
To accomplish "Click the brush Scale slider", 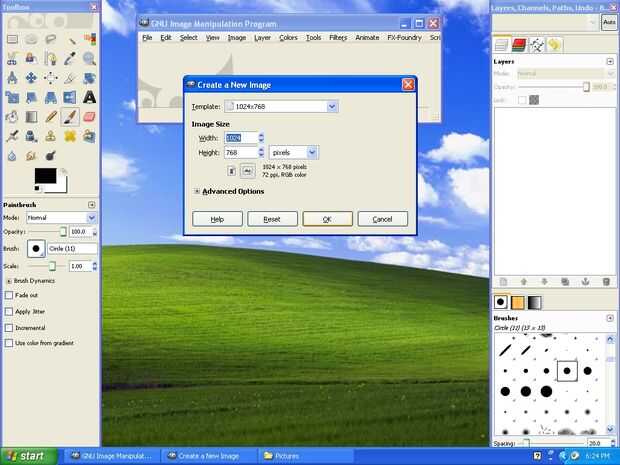I will [x=47, y=266].
